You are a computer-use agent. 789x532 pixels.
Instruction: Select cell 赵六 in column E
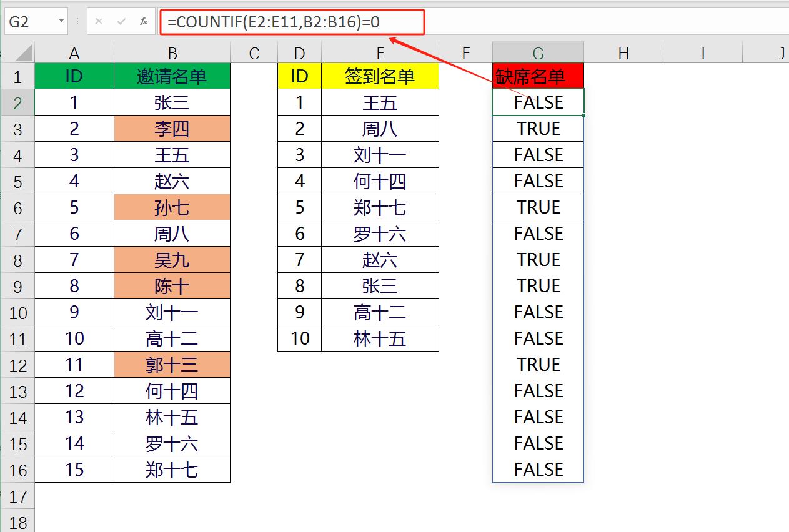(380, 260)
